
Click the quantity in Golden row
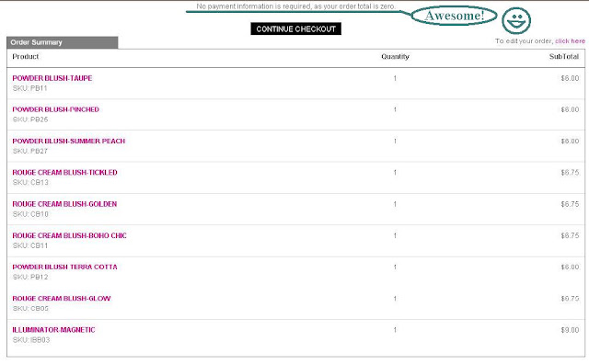coord(395,204)
